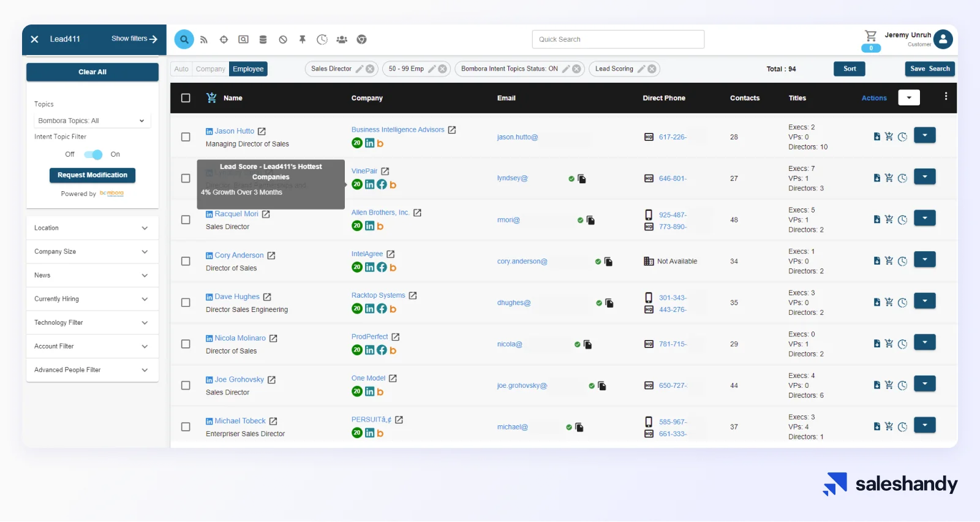Open the Bombora Topics: All dropdown
Screen dimensions: 980x522
pyautogui.click(x=92, y=121)
